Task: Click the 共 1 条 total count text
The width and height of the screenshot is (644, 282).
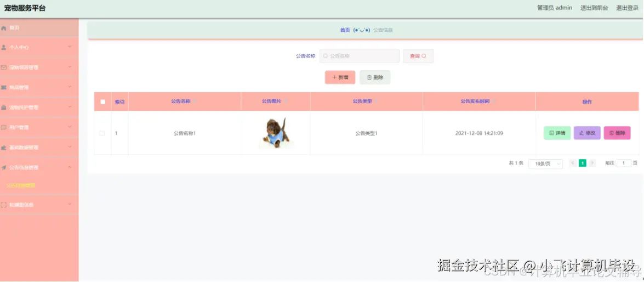Action: (516, 163)
